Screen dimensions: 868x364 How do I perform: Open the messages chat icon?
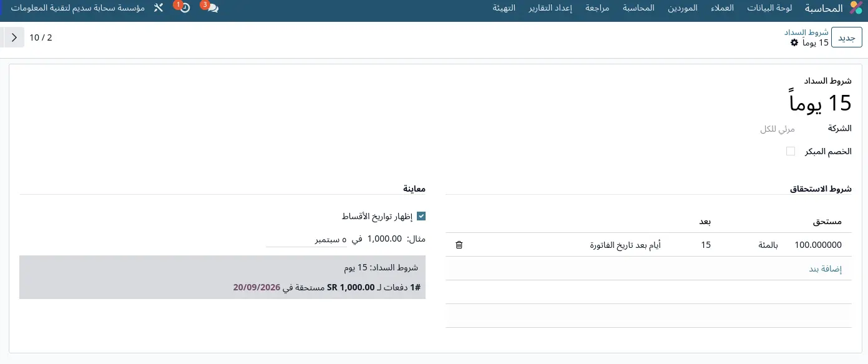[212, 8]
